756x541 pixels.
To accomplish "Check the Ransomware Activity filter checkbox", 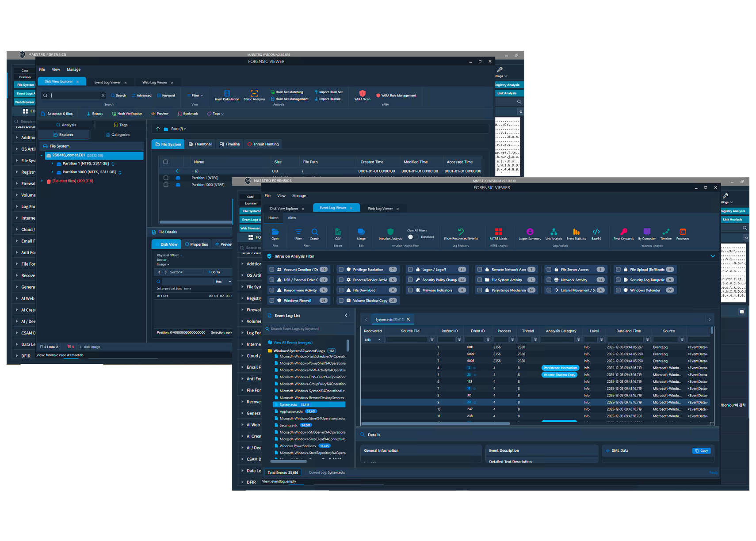I will click(272, 290).
